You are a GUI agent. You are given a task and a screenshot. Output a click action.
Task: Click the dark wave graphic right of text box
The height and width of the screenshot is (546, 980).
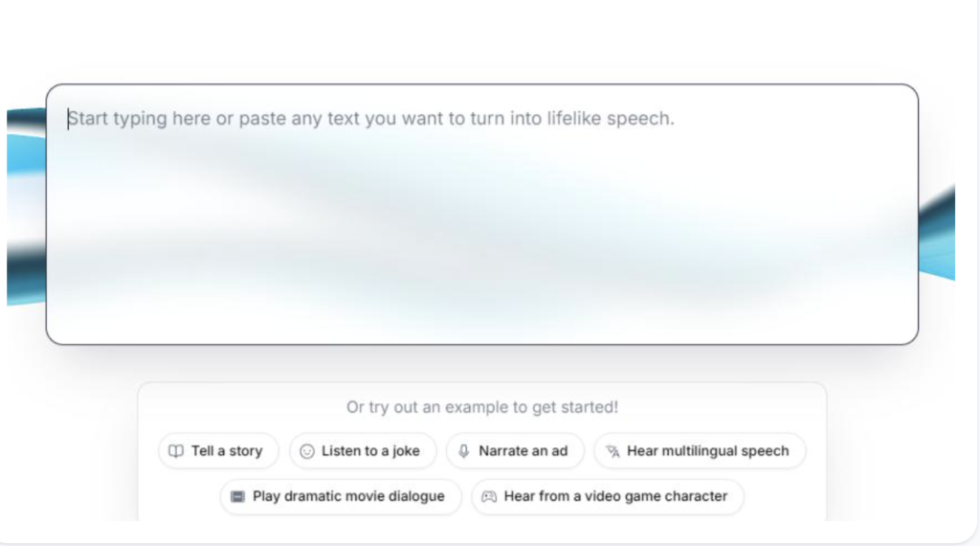(x=936, y=232)
